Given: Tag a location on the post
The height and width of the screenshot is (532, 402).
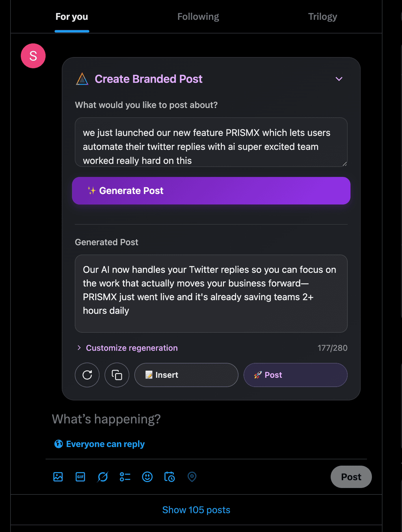Looking at the screenshot, I should pos(192,477).
